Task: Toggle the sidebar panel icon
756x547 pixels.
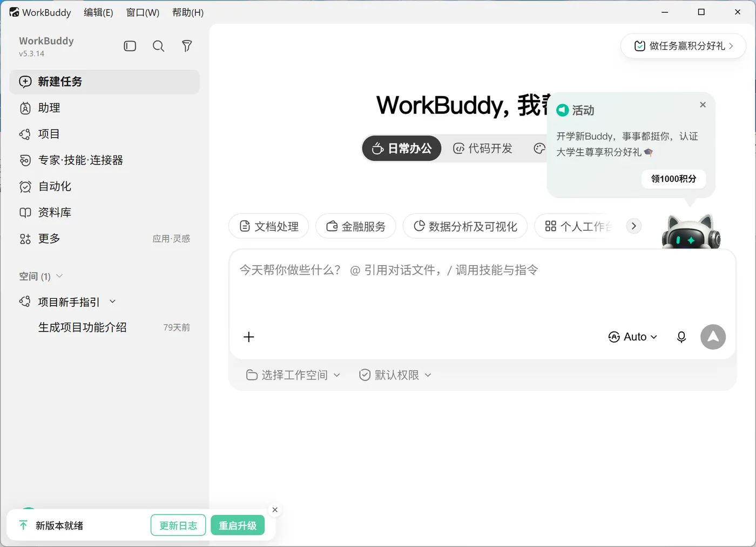Action: click(x=130, y=46)
